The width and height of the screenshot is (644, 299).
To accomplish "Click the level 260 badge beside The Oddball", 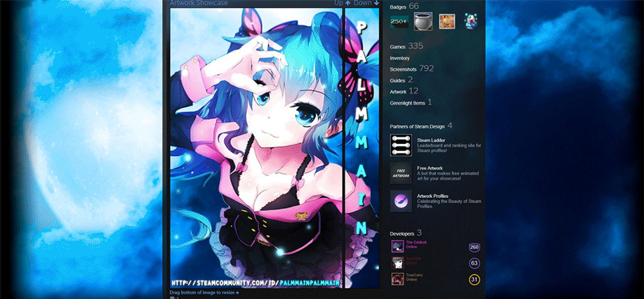I will 474,247.
